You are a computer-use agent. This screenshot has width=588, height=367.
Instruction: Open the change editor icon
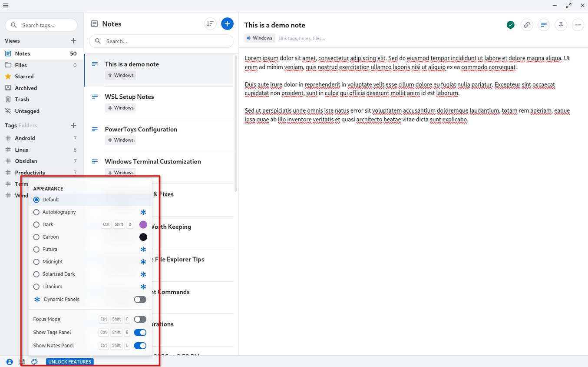pyautogui.click(x=544, y=25)
